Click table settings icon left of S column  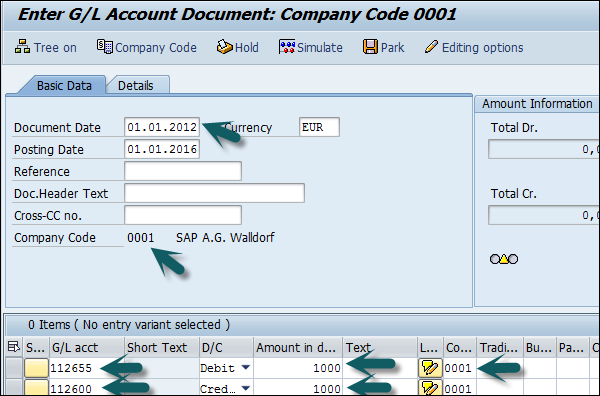tap(14, 347)
